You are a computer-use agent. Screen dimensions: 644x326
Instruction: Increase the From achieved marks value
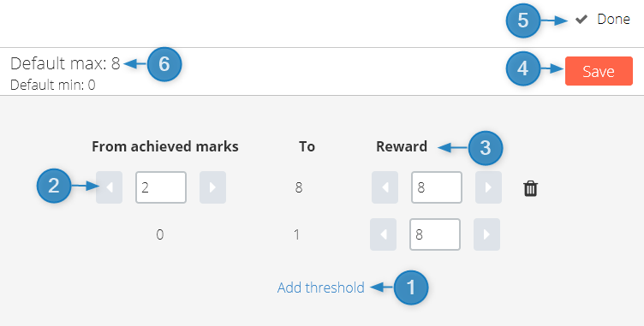coord(212,187)
